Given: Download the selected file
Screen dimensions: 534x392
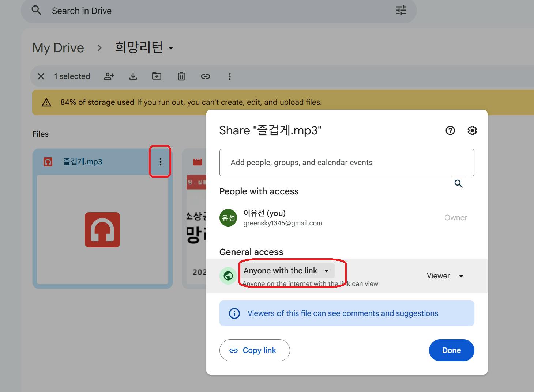Looking at the screenshot, I should tap(133, 76).
